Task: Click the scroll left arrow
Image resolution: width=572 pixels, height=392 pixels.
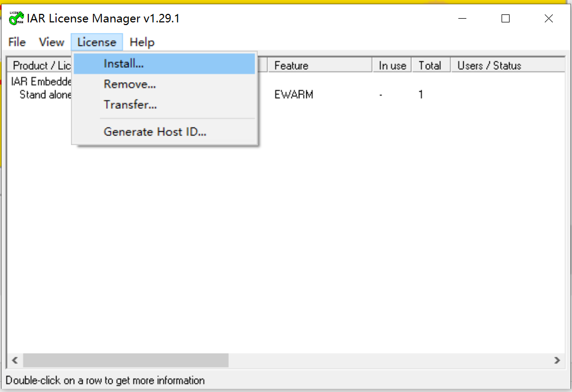Action: (x=15, y=361)
